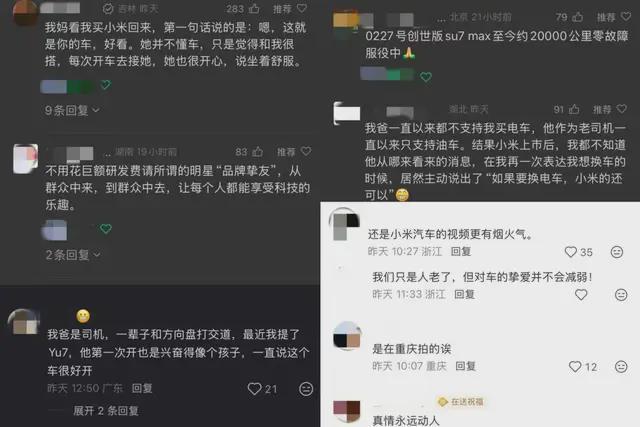The image size is (640, 427).
Task: Thumbs up the comment with 91 likes
Action: coord(574,109)
